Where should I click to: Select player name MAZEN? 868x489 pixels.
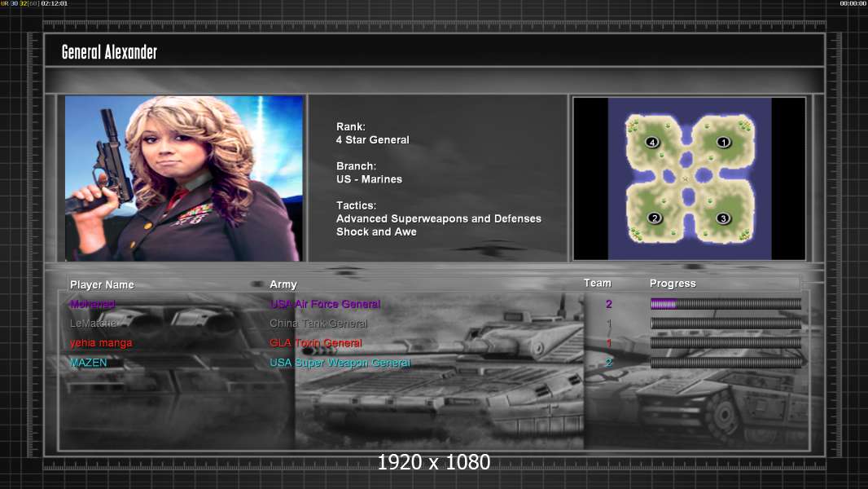(x=89, y=363)
